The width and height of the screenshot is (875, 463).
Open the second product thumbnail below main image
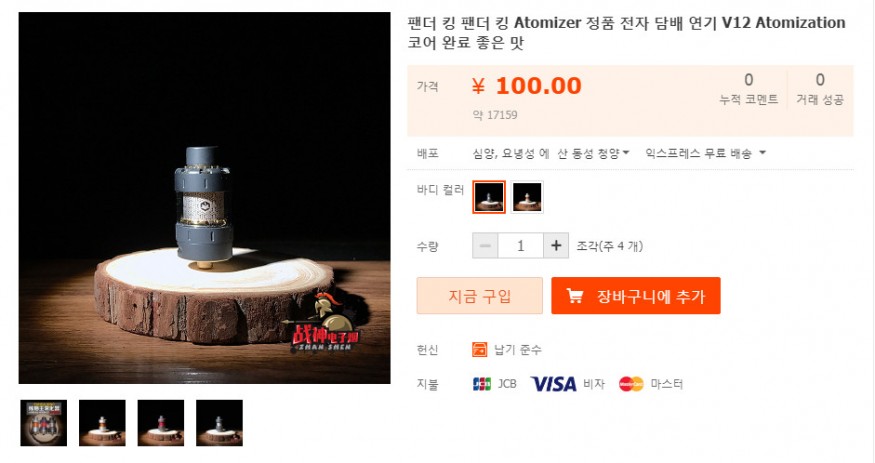click(102, 423)
